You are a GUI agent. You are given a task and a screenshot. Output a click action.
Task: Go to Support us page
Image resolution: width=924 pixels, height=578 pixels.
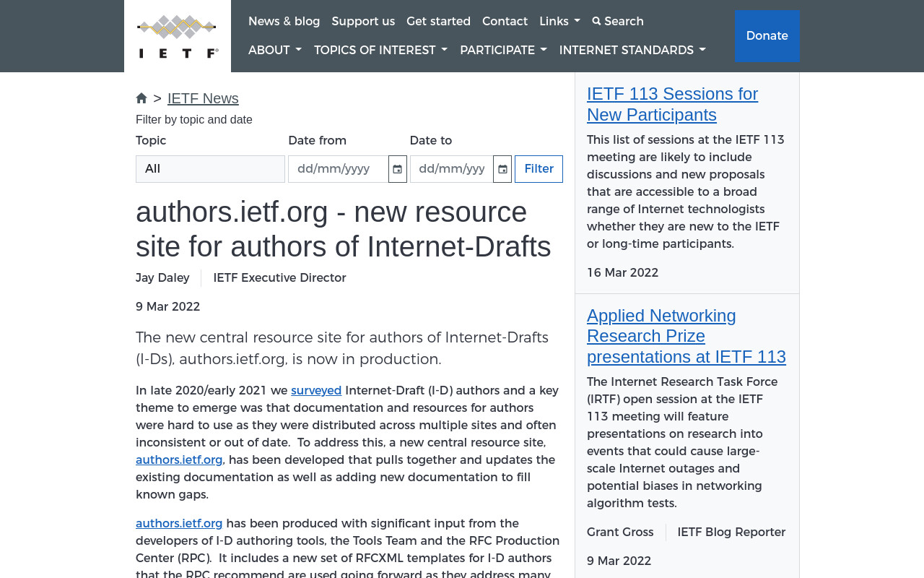(x=363, y=22)
